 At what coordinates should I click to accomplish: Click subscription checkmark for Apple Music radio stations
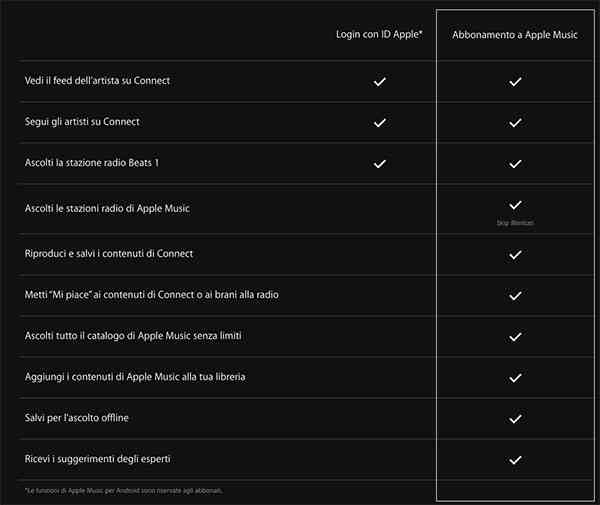click(516, 204)
